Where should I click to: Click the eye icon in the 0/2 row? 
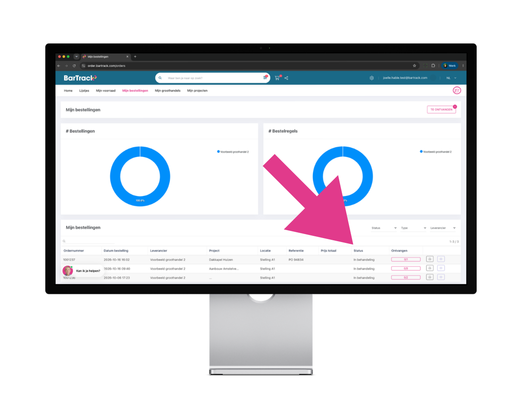[x=441, y=277]
